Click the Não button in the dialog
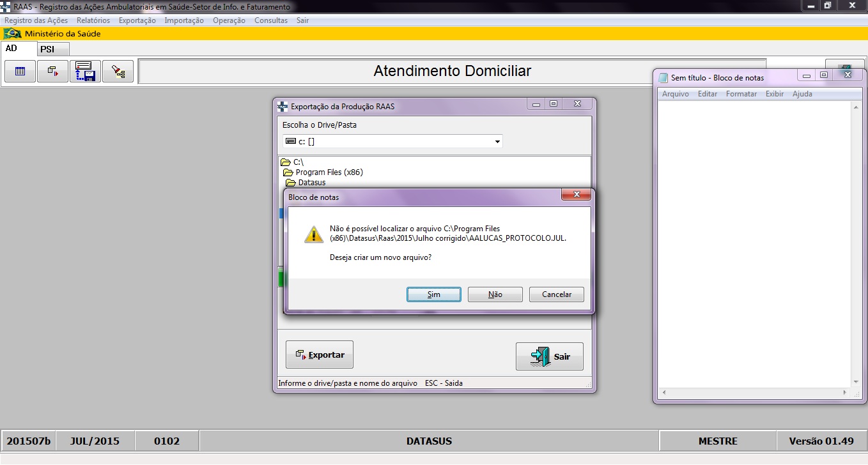Viewport: 868px width, 465px height. 495,294
